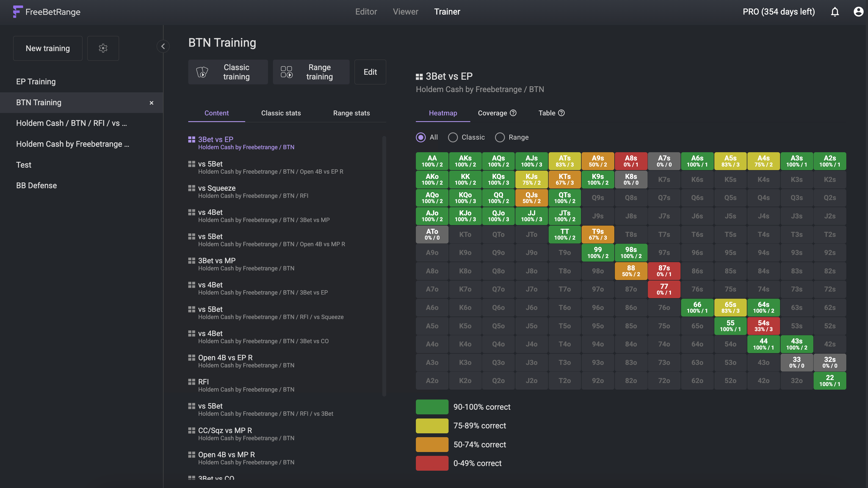Remove BTN Training using its X button

click(152, 103)
